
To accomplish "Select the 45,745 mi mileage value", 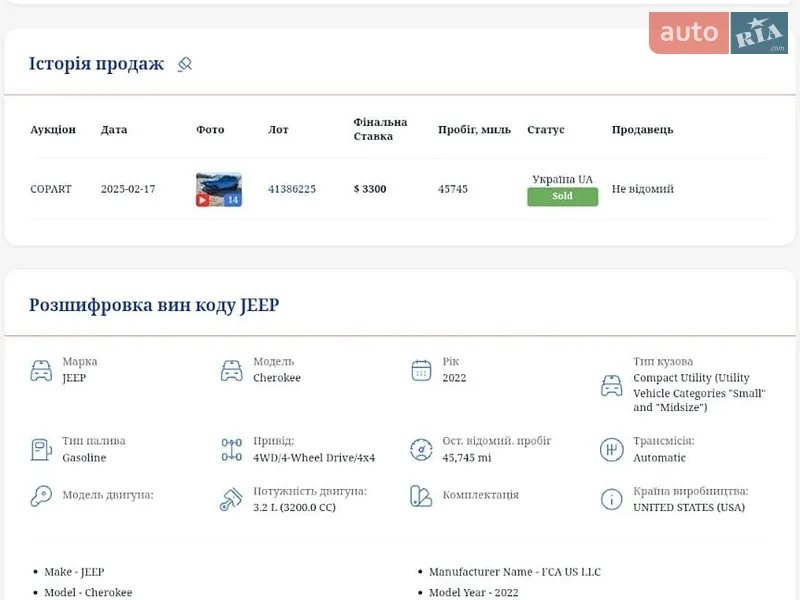I will click(x=466, y=458).
